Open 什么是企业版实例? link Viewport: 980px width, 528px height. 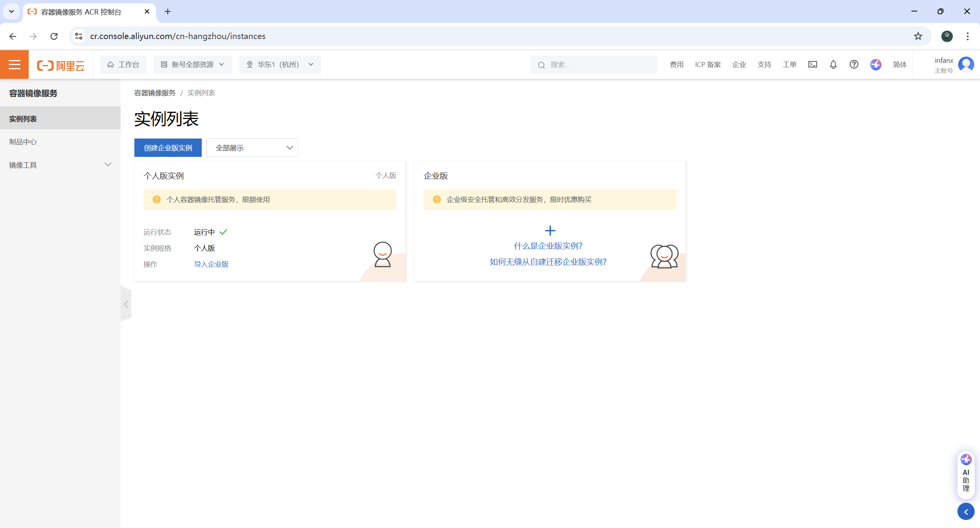pyautogui.click(x=548, y=246)
